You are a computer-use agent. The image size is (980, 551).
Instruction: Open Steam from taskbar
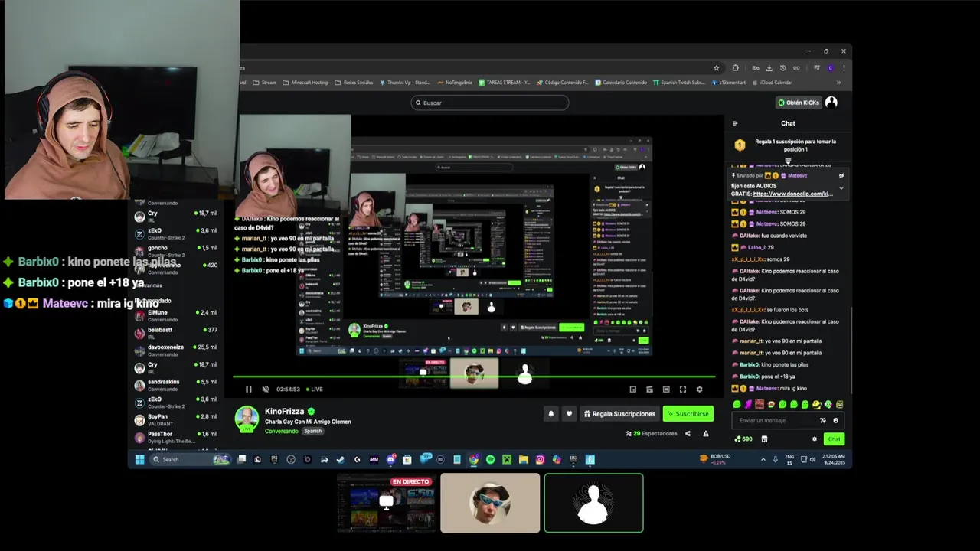[x=341, y=459]
